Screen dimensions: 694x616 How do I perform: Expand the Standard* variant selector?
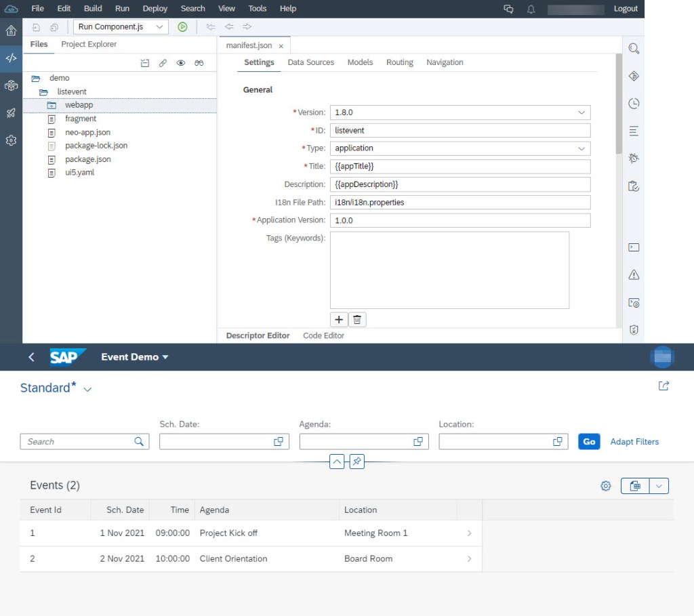[x=87, y=388]
